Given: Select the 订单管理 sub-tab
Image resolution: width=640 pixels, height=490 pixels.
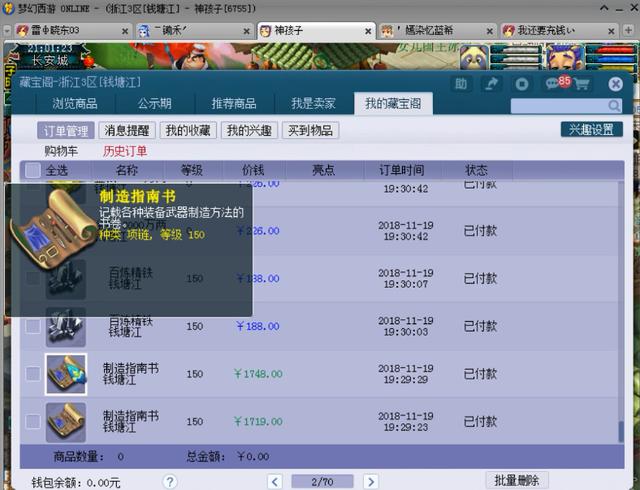Looking at the screenshot, I should (x=66, y=131).
